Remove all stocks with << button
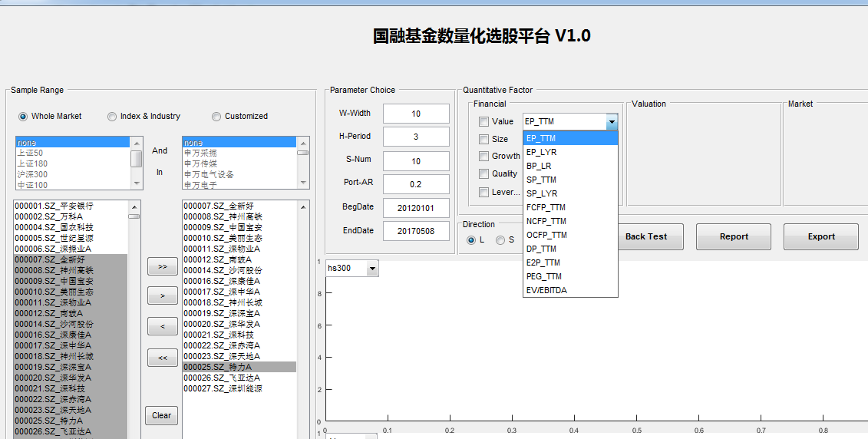868x439 pixels. [x=162, y=358]
